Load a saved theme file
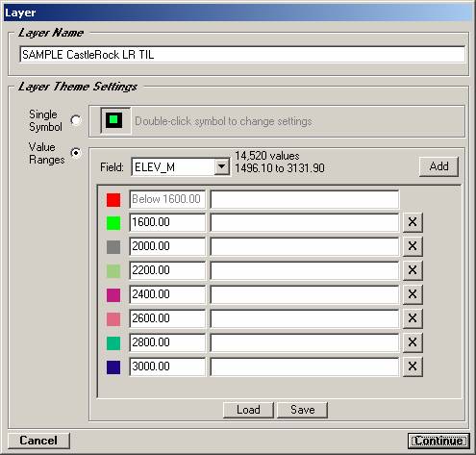The height and width of the screenshot is (455, 476). 248,410
